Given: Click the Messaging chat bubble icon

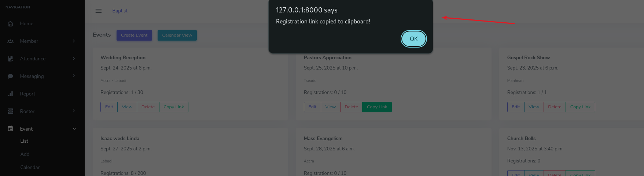Looking at the screenshot, I should (10, 76).
